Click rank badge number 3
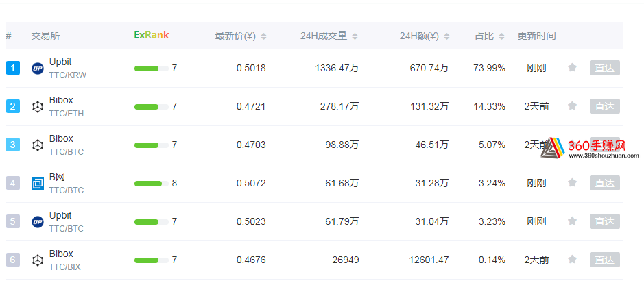 point(13,145)
